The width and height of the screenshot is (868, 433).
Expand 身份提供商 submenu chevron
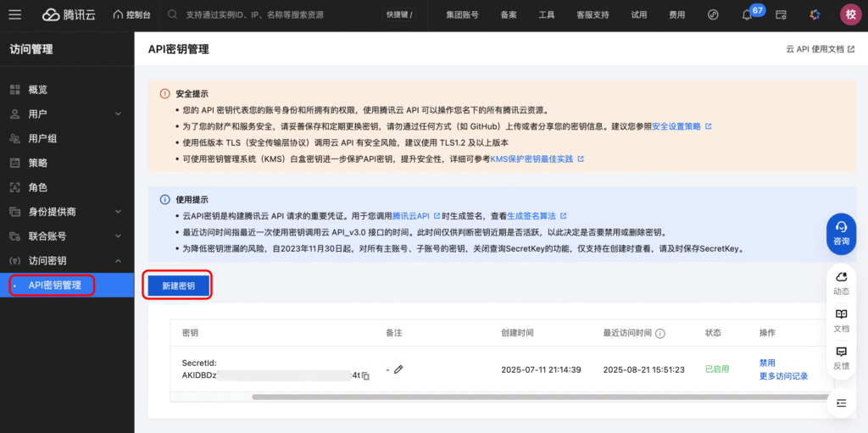[x=118, y=212]
